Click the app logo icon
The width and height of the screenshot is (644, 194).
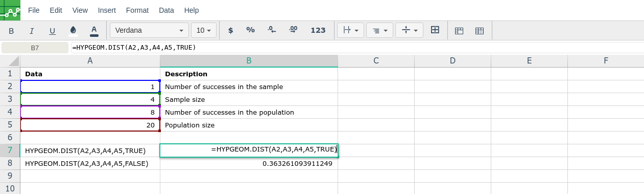tap(10, 10)
